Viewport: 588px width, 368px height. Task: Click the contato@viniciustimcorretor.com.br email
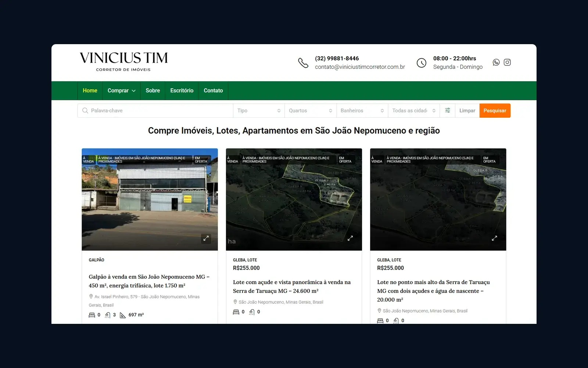360,67
